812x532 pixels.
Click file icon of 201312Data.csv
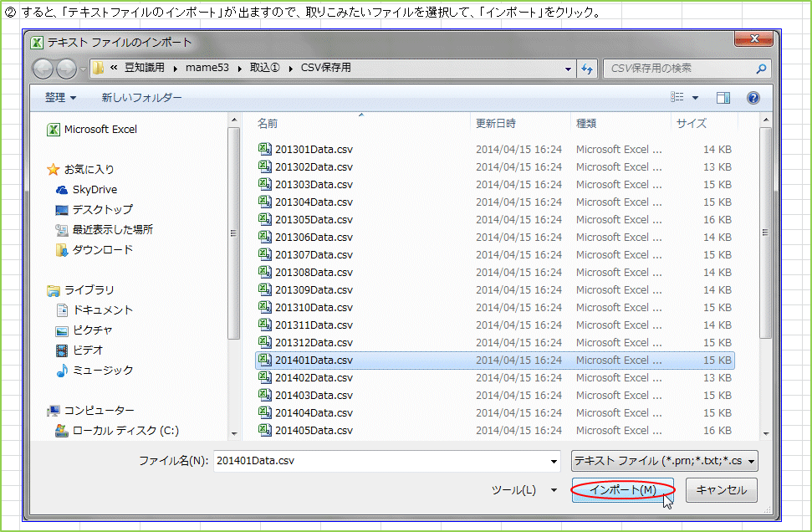click(x=264, y=342)
